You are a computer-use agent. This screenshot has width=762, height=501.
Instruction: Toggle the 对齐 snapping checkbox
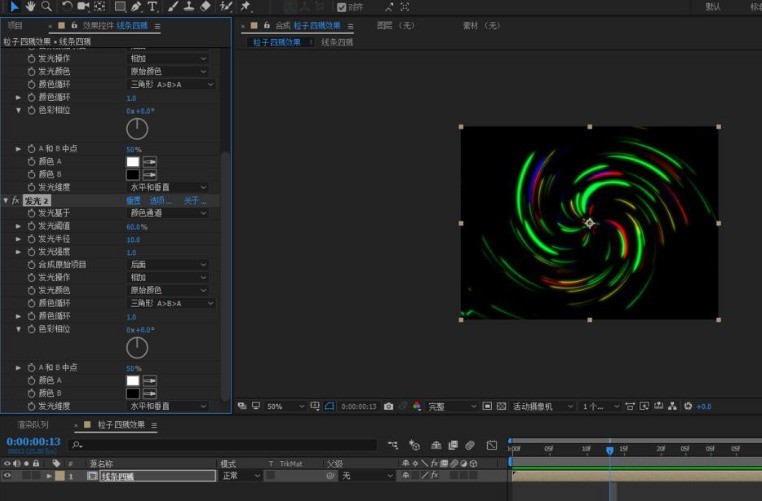coord(342,7)
